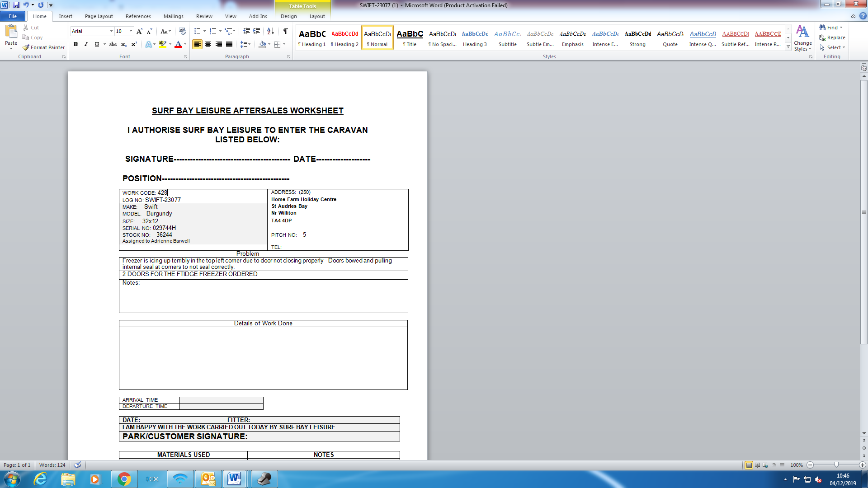
Task: Click the Increase Indent icon
Action: pos(257,31)
